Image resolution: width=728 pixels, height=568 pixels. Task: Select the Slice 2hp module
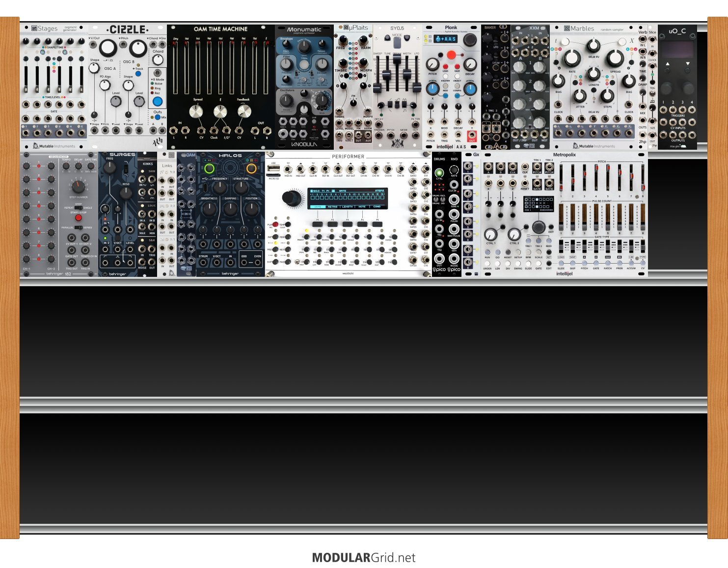tap(652, 87)
